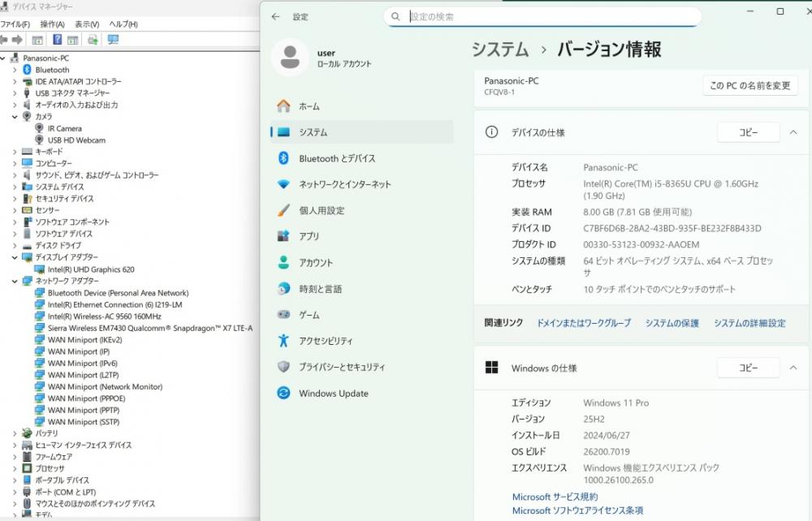812x521 pixels.
Task: Expand the キーボード tree node
Action: point(15,152)
